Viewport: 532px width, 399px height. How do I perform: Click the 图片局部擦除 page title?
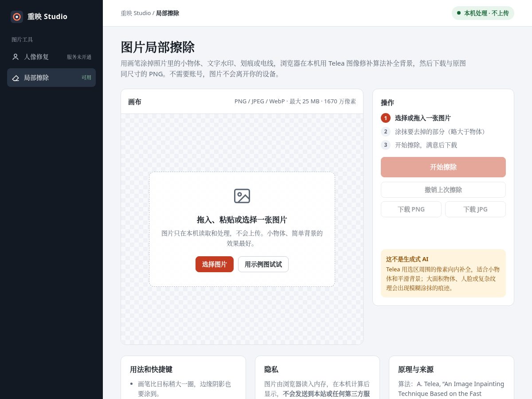coord(157,47)
